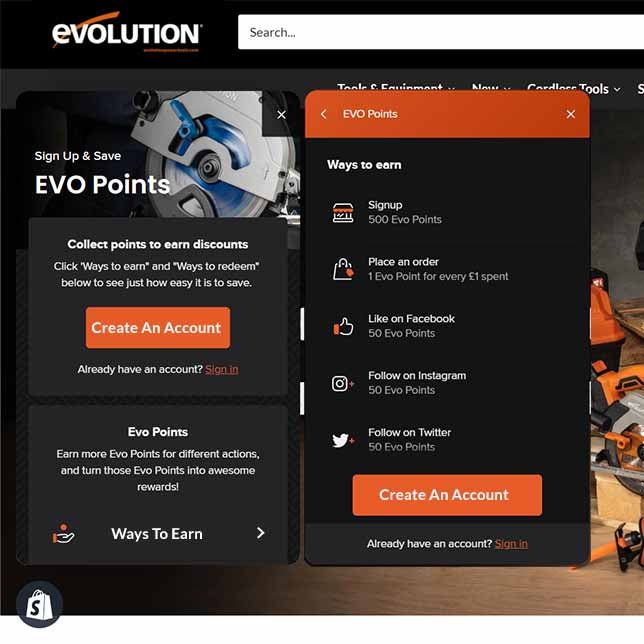This screenshot has height=644, width=644.
Task: Focus the Search input field
Action: pos(441,32)
